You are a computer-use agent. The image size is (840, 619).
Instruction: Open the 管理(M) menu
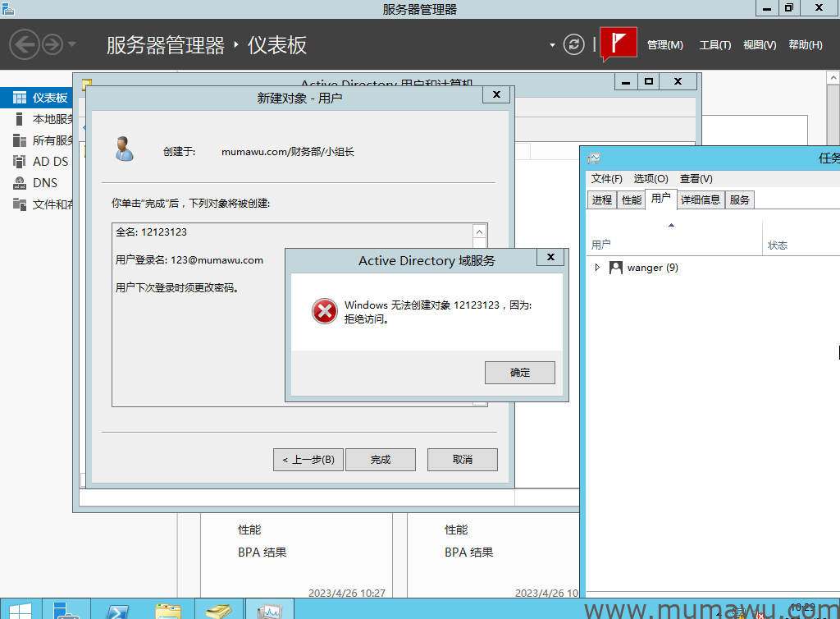tap(664, 44)
